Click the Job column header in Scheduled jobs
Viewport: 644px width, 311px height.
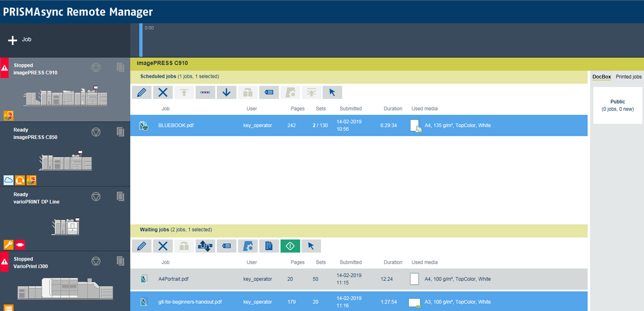166,109
